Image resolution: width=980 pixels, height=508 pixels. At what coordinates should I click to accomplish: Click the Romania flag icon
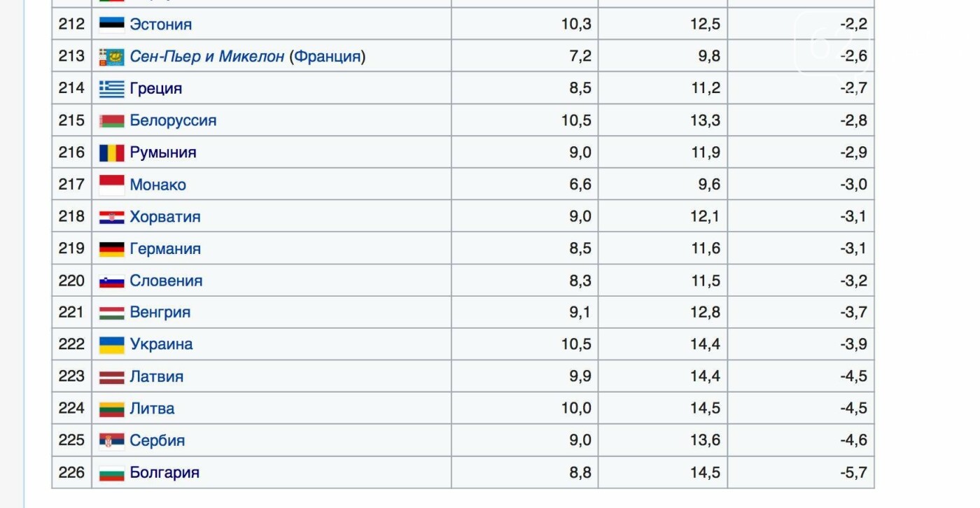click(111, 153)
